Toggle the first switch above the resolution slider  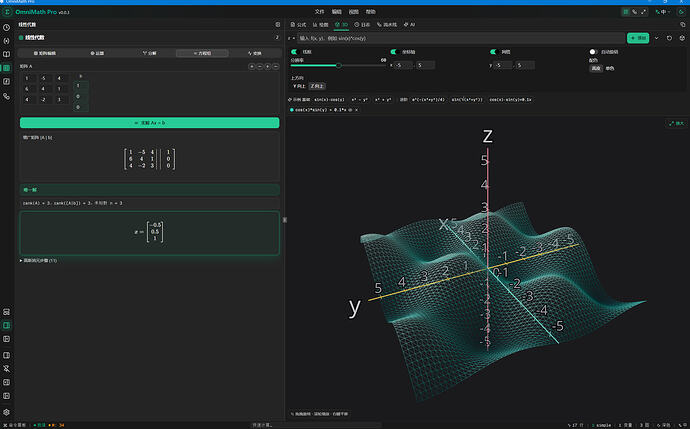coord(294,52)
